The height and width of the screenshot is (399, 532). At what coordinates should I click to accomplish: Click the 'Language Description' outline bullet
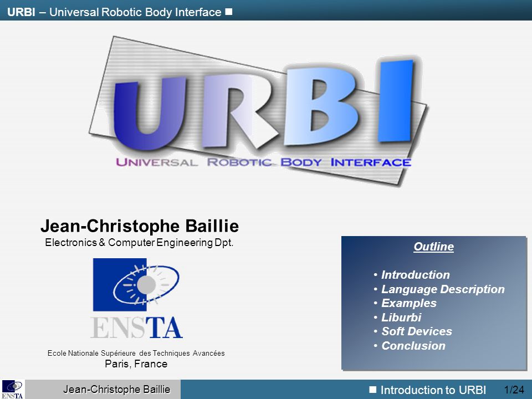(443, 289)
